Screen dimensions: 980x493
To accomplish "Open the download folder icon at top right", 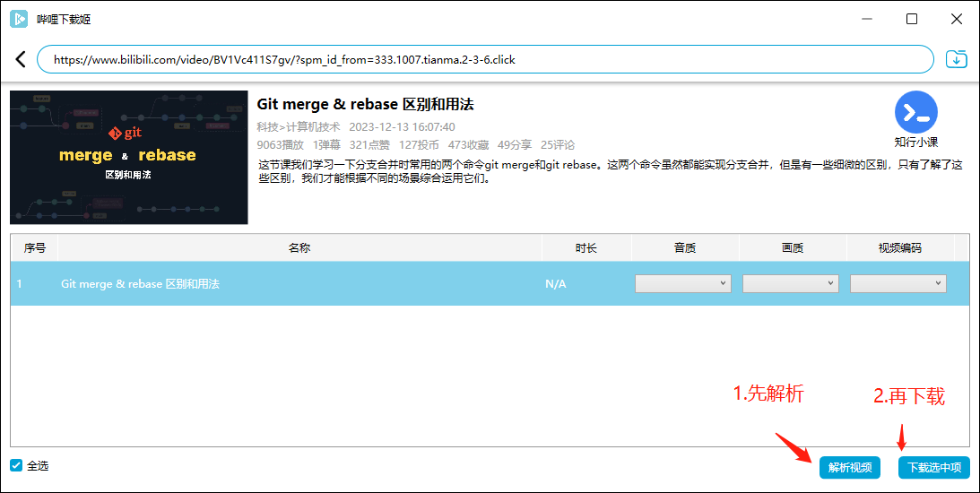I will pyautogui.click(x=957, y=60).
